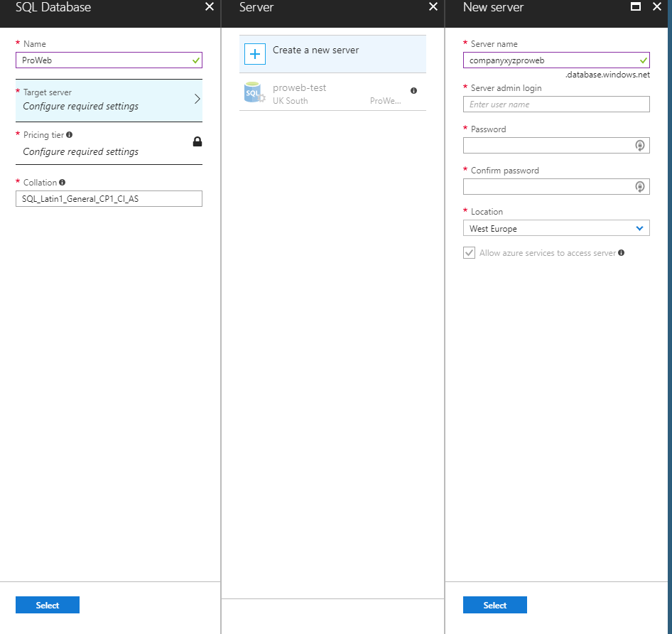672x634 pixels.
Task: Open the Location dropdown
Action: 556,228
